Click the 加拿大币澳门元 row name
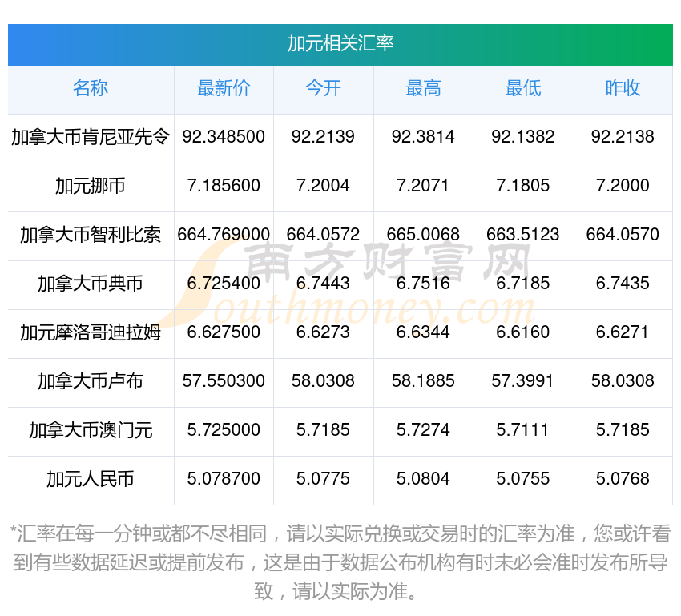 coord(91,430)
